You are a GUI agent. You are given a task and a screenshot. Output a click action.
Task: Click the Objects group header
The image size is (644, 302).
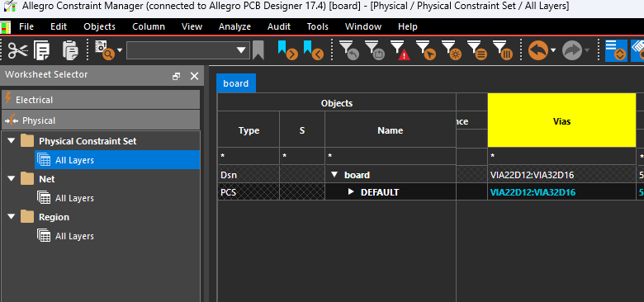pos(337,102)
